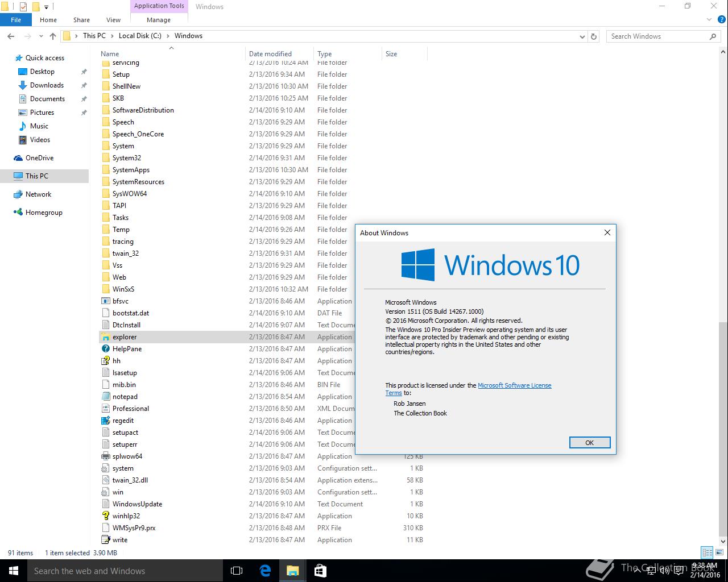The image size is (728, 582).
Task: Switch to the Share ribbon tab
Action: coord(81,20)
